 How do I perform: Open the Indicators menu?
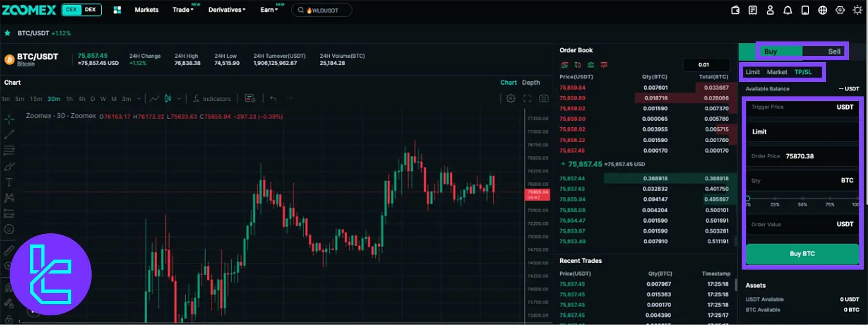212,98
